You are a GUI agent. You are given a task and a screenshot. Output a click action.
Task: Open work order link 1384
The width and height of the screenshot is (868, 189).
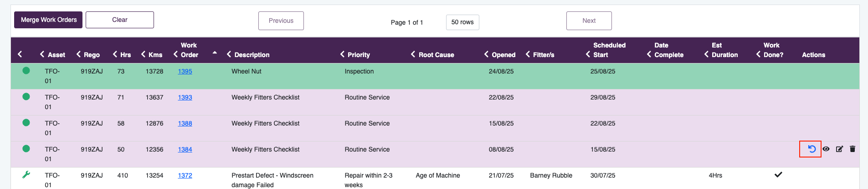(x=185, y=149)
